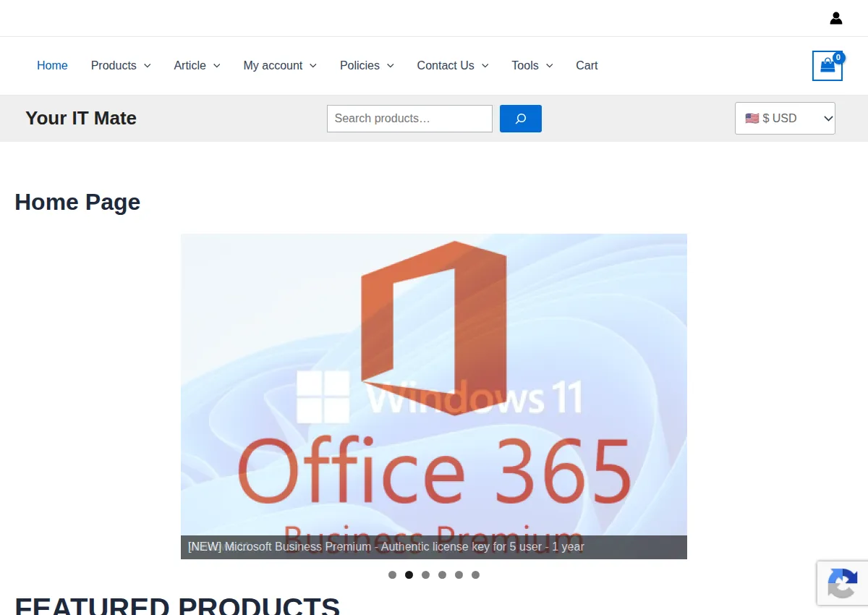Image resolution: width=868 pixels, height=615 pixels.
Task: Select the sixth slider dot
Action: point(475,575)
